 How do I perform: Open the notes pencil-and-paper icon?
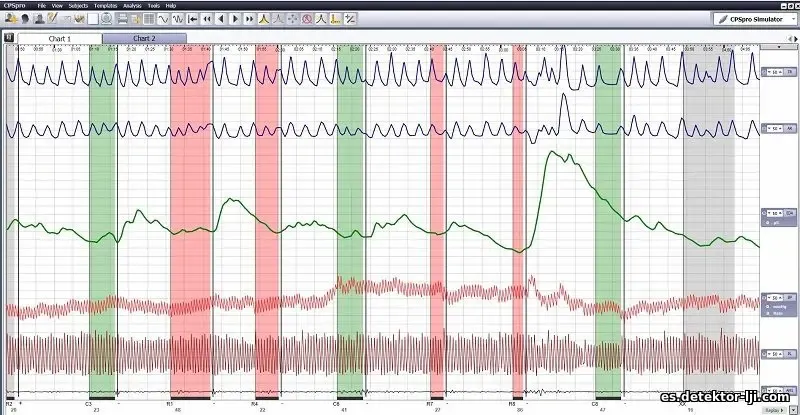click(52, 19)
